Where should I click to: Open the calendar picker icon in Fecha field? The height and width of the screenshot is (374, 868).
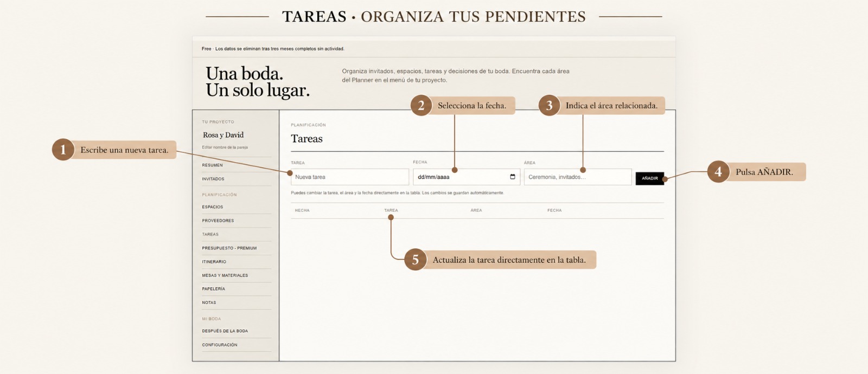pos(513,177)
